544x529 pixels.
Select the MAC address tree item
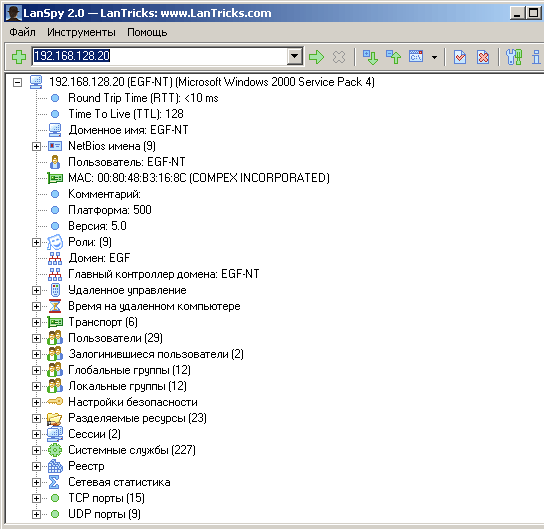199,178
